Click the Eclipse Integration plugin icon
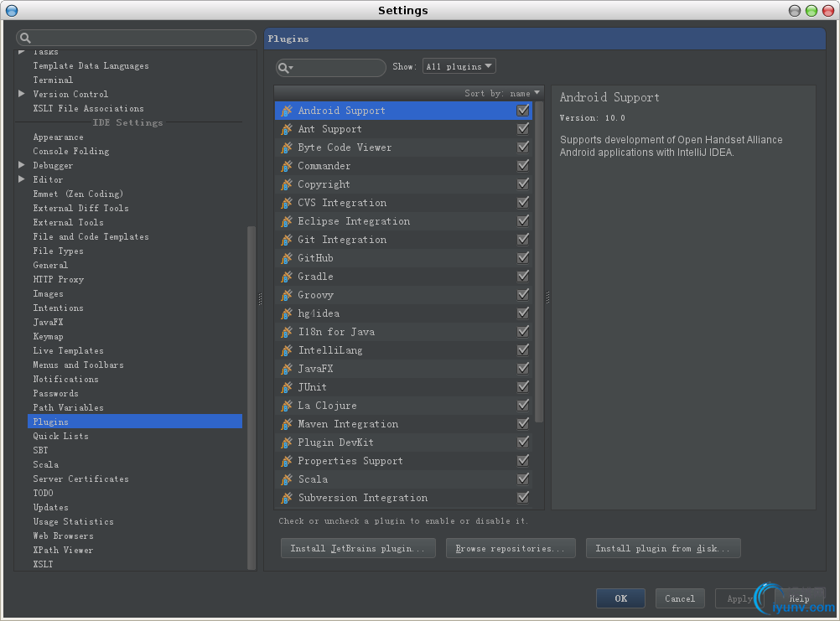Viewport: 840px width, 621px height. click(x=287, y=221)
